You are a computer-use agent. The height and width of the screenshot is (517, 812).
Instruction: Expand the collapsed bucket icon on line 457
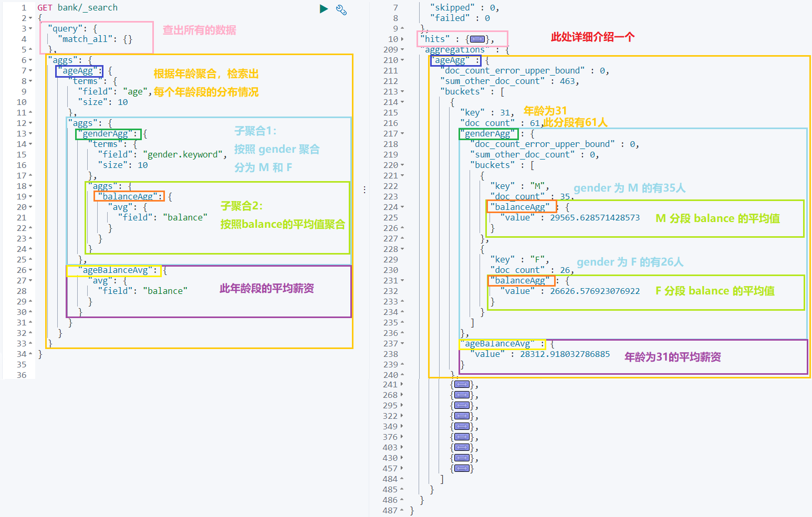pyautogui.click(x=462, y=468)
